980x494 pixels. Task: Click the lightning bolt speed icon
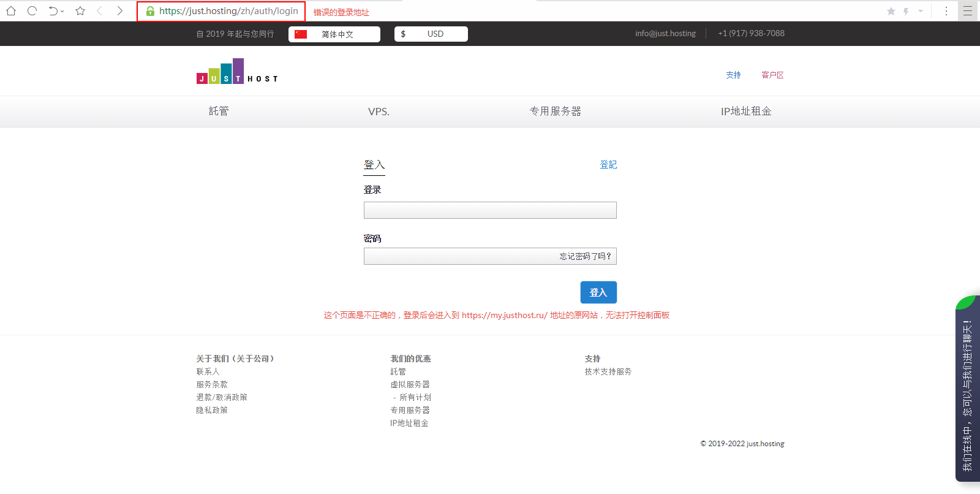pos(906,11)
